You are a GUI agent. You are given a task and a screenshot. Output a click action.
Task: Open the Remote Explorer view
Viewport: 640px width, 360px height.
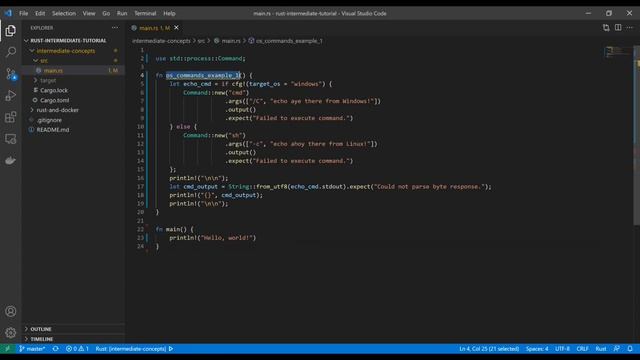pyautogui.click(x=11, y=139)
